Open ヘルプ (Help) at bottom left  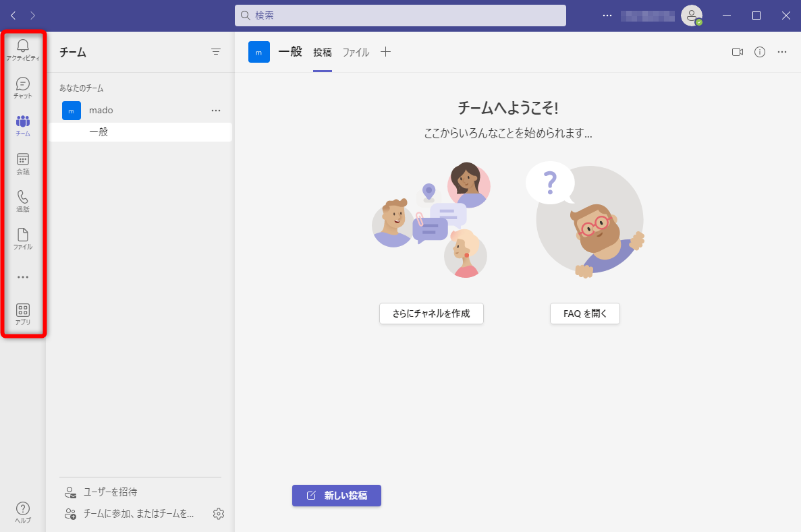[x=22, y=511]
